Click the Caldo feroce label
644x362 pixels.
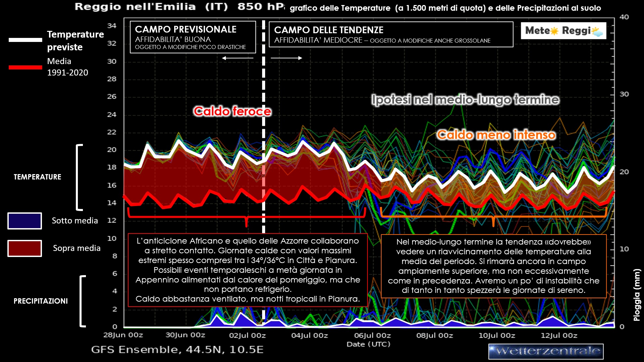click(232, 111)
